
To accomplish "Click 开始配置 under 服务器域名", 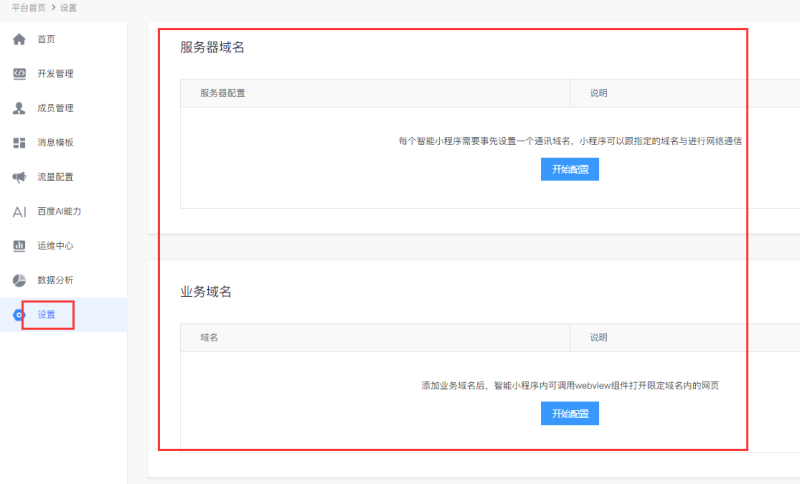I will coord(570,169).
